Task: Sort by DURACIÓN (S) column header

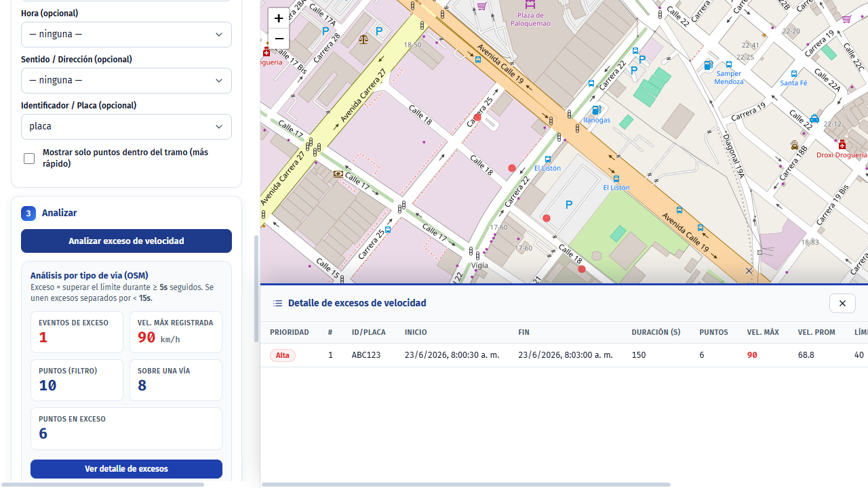Action: 656,332
